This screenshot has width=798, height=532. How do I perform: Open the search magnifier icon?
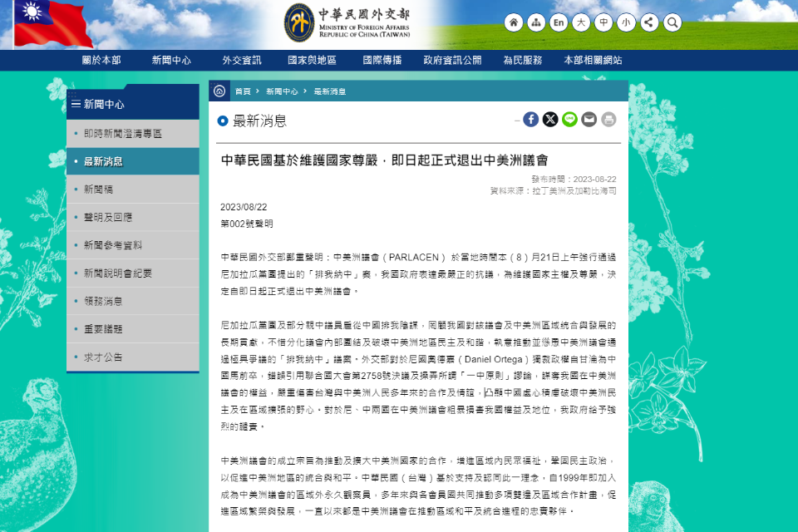tap(672, 22)
